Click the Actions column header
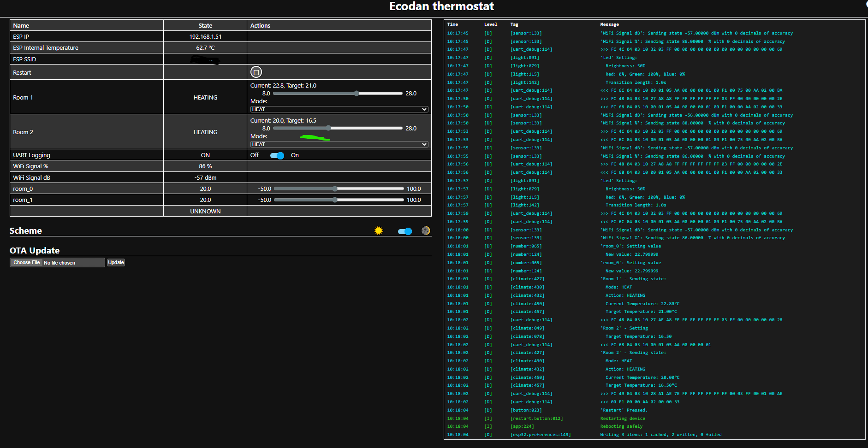868x448 pixels. click(260, 26)
